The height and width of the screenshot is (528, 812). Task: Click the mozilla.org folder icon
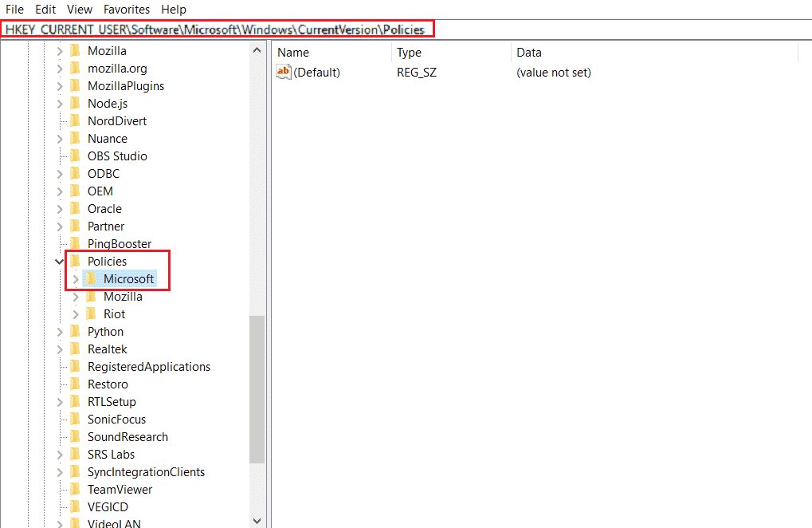(x=76, y=69)
